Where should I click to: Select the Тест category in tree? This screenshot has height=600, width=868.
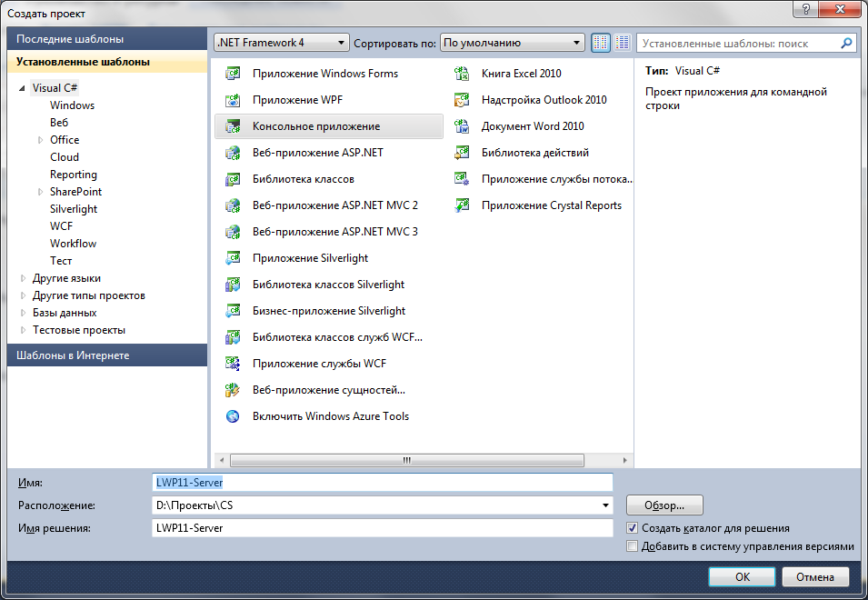point(61,261)
